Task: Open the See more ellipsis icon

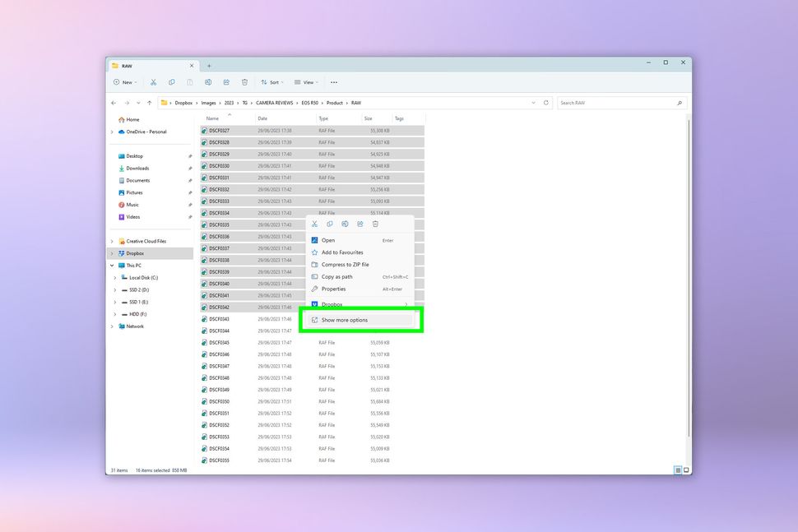Action: 334,81
